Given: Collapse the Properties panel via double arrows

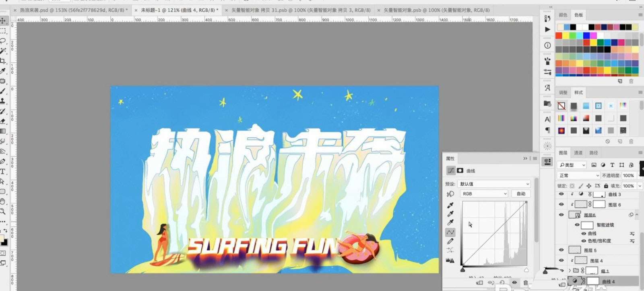Looking at the screenshot, I should click(525, 158).
